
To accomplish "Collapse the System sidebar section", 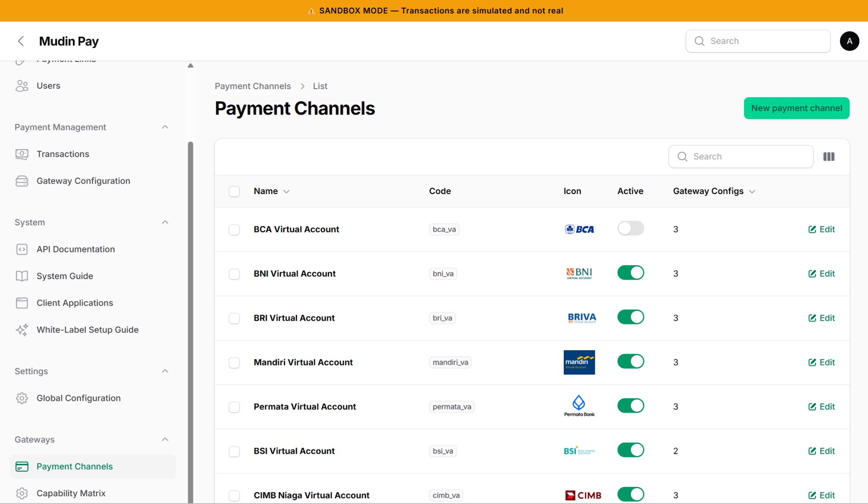I will pos(165,222).
